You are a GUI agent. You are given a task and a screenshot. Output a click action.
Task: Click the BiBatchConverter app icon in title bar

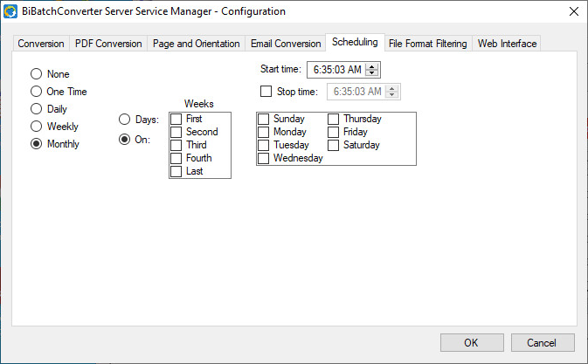(x=11, y=11)
